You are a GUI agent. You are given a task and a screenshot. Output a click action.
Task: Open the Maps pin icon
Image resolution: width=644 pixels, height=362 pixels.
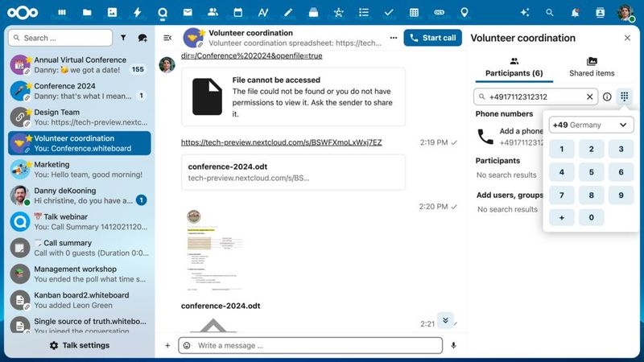tap(464, 13)
